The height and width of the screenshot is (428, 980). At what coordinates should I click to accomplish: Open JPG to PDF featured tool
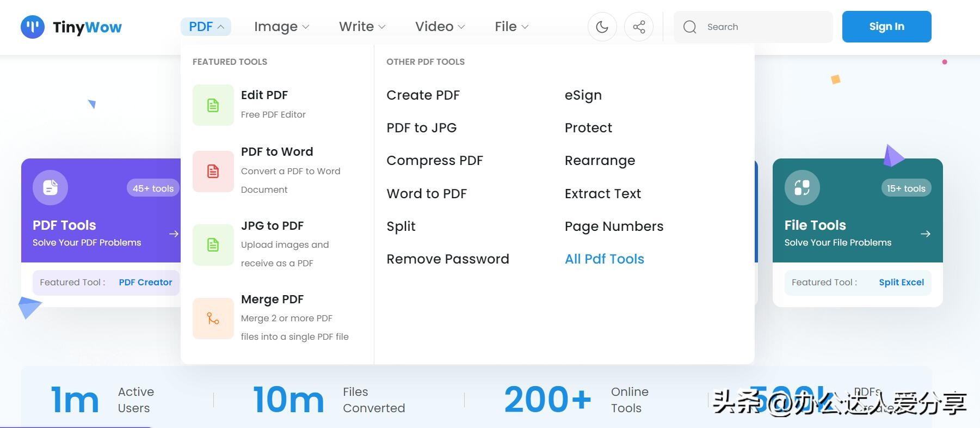coord(272,226)
